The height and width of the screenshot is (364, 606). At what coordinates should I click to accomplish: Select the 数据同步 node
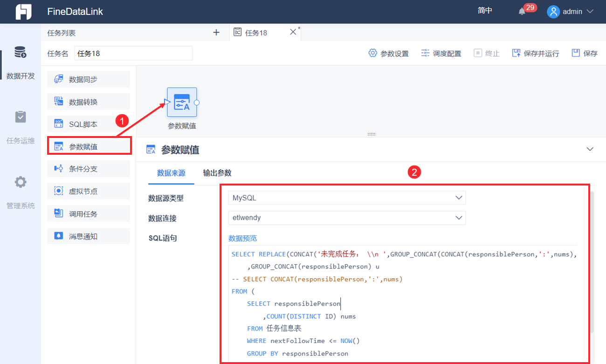[89, 79]
